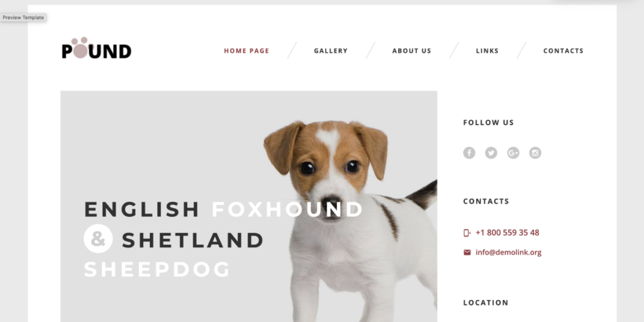Open the Instagram social icon

[x=535, y=153]
